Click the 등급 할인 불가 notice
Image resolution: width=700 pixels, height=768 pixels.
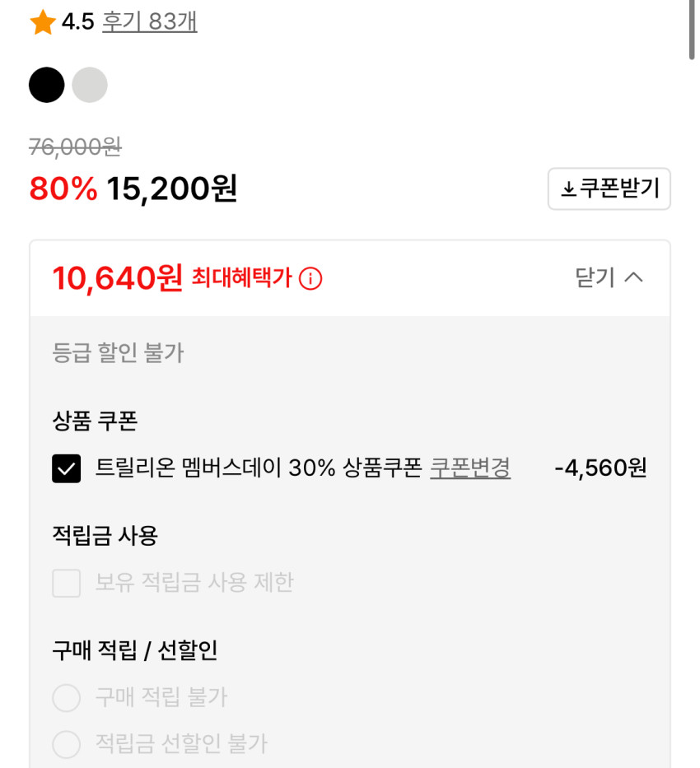tap(118, 353)
